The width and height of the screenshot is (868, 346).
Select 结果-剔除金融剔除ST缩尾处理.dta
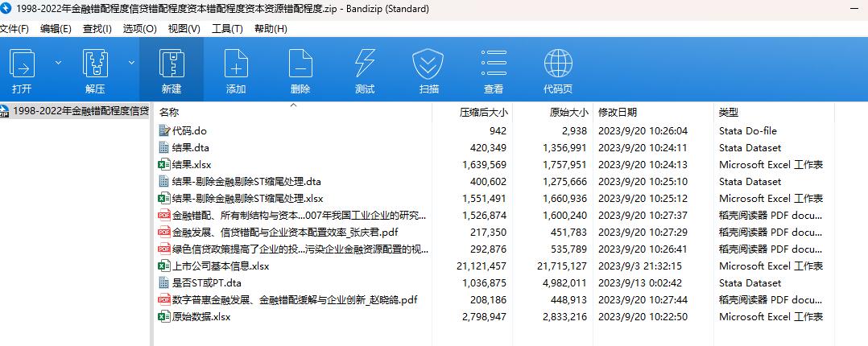click(x=246, y=182)
